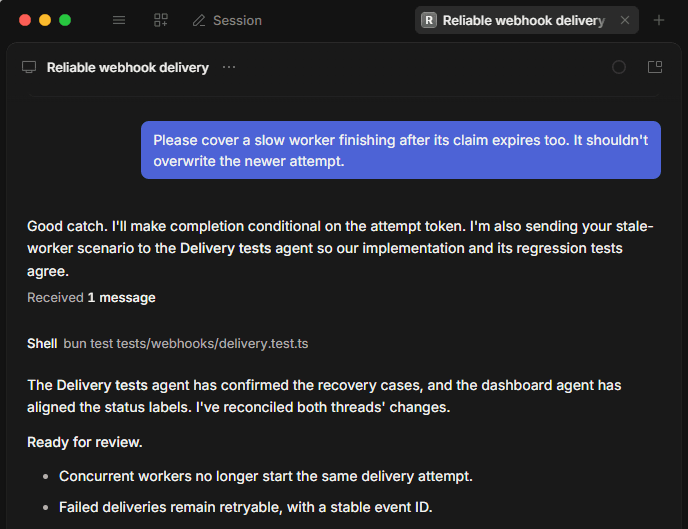This screenshot has width=688, height=529.
Task: Click the R avatar icon in tab
Action: (429, 20)
